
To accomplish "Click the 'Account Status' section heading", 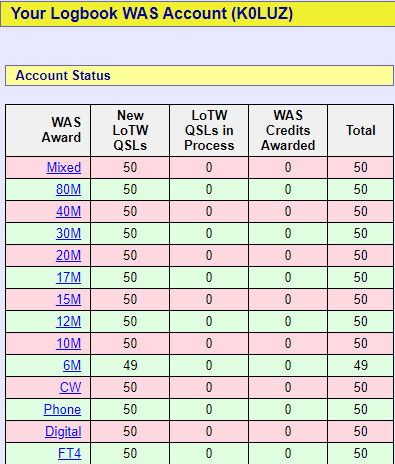I will [x=63, y=75].
